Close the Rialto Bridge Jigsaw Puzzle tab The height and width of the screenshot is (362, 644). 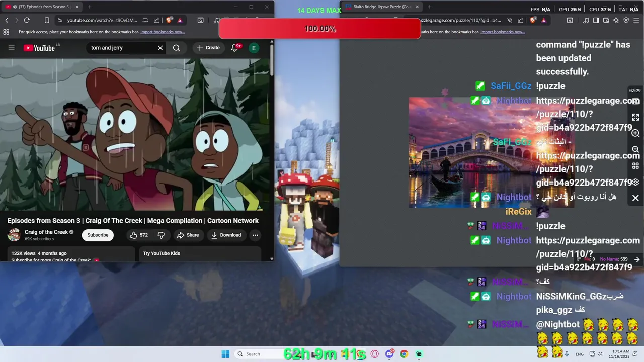[x=417, y=7]
